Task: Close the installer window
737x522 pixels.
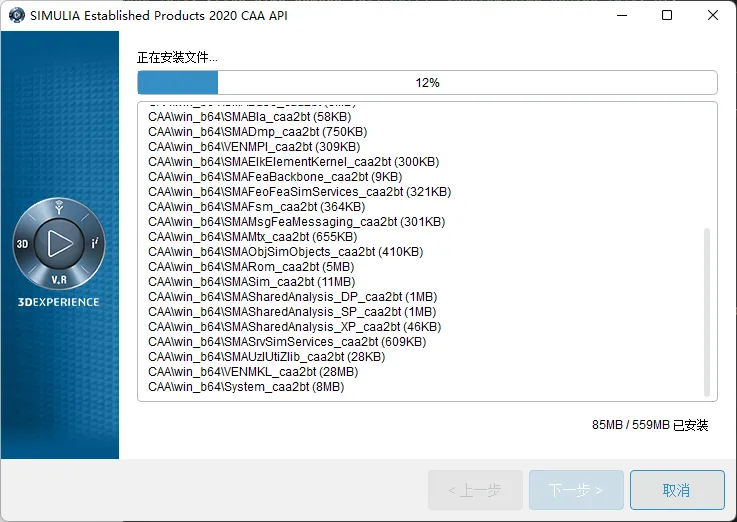Action: (x=713, y=15)
